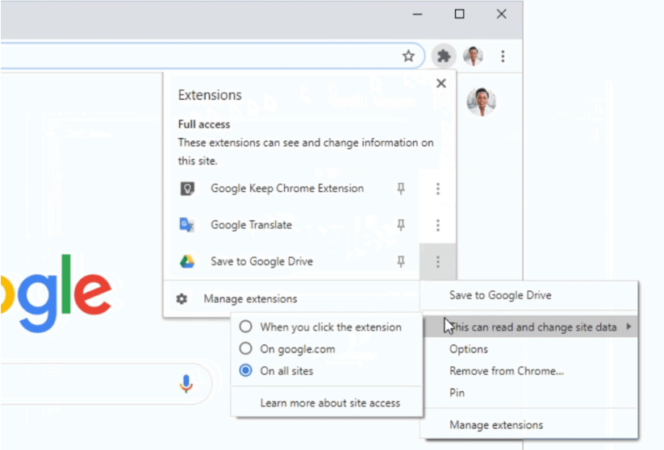This screenshot has width=664, height=450.
Task: Click the Extensions puzzle piece icon
Action: (x=444, y=56)
